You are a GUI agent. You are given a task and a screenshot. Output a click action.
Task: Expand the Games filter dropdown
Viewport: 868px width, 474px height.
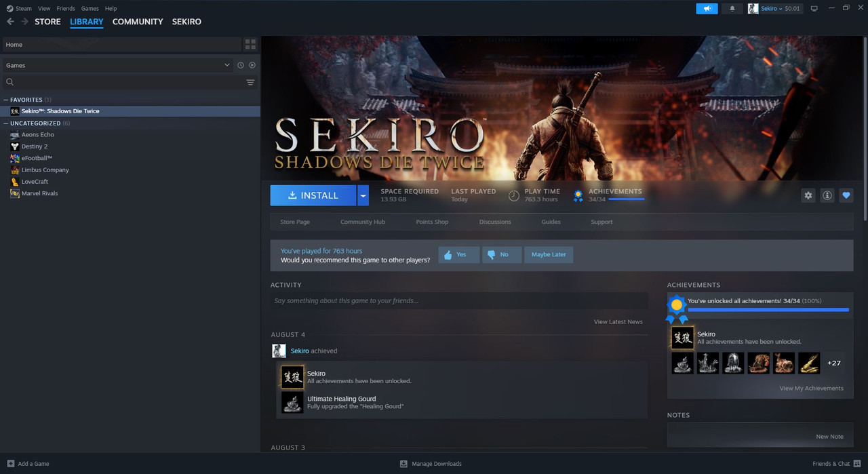117,65
